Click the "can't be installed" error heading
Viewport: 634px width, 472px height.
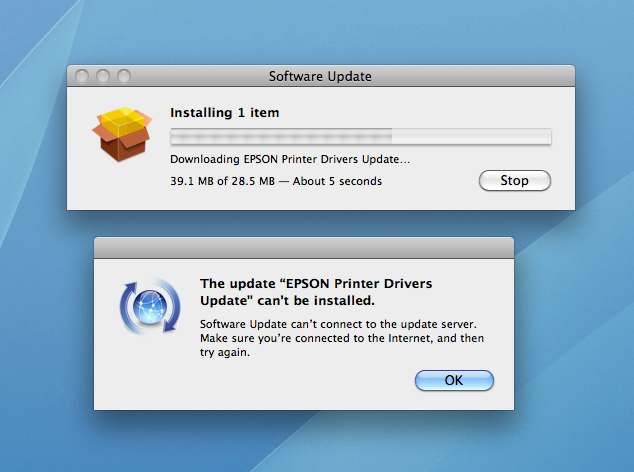(x=316, y=292)
